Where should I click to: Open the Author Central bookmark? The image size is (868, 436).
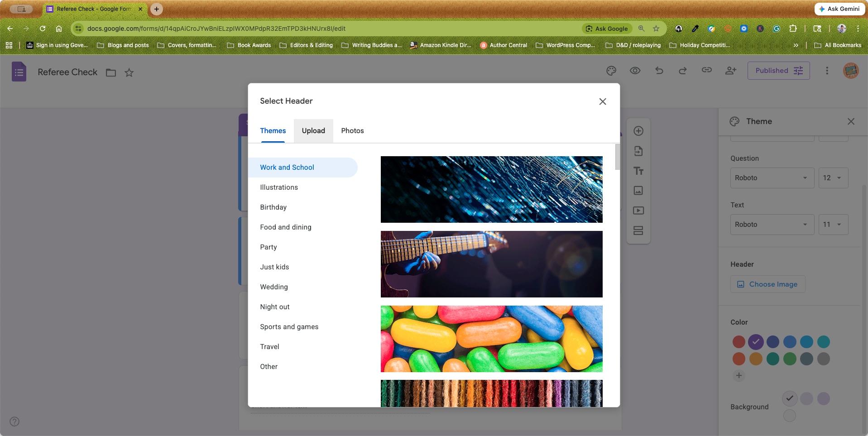pyautogui.click(x=504, y=45)
